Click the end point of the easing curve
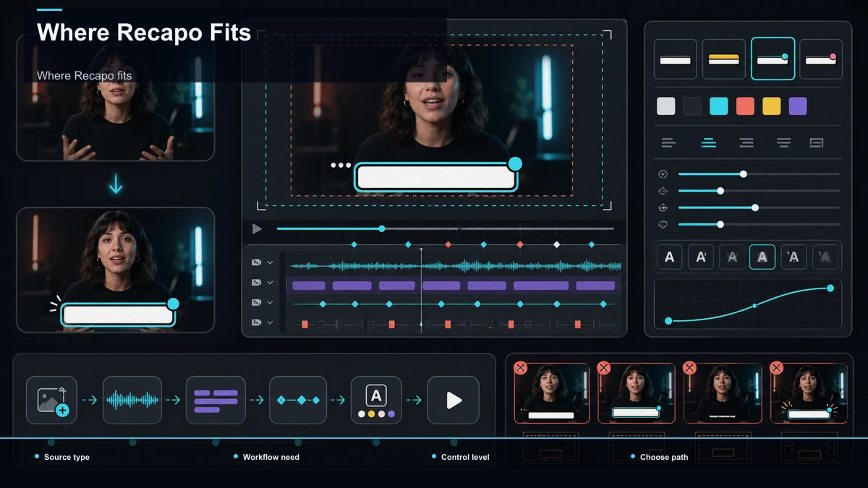Viewport: 868px width, 488px height. pos(830,288)
